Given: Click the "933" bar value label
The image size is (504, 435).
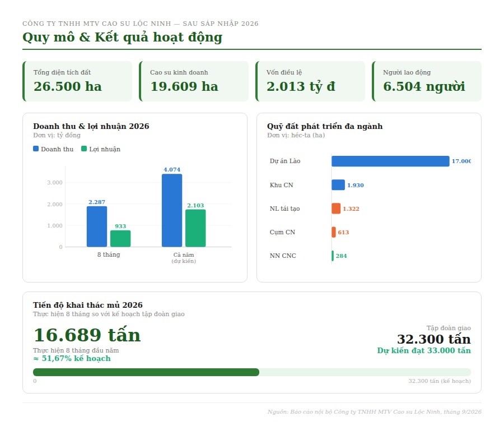Looking at the screenshot, I should 120,226.
